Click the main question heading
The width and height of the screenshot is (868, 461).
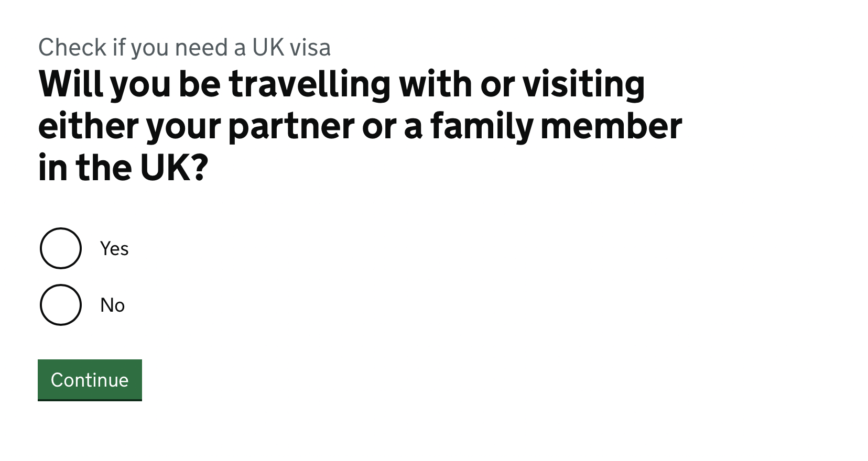click(360, 126)
